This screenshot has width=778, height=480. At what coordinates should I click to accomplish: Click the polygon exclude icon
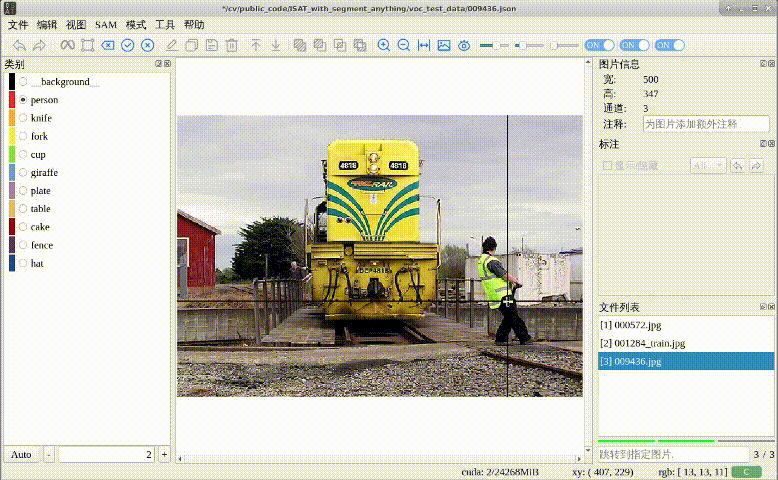click(360, 46)
